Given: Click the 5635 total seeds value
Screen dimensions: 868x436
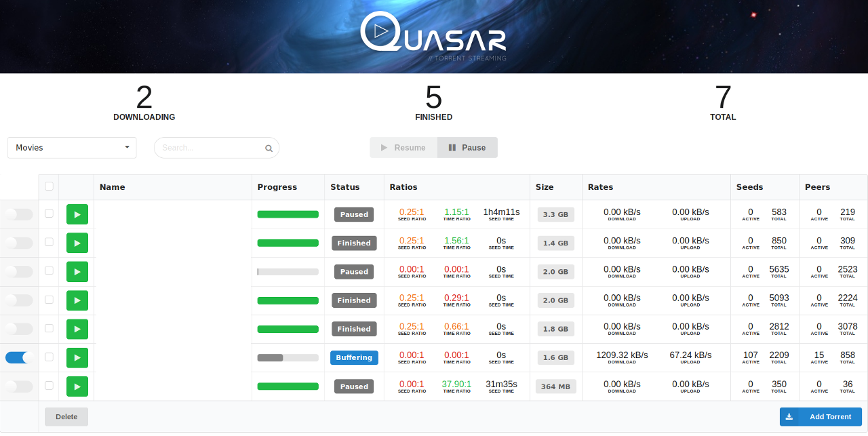Looking at the screenshot, I should click(x=779, y=269).
